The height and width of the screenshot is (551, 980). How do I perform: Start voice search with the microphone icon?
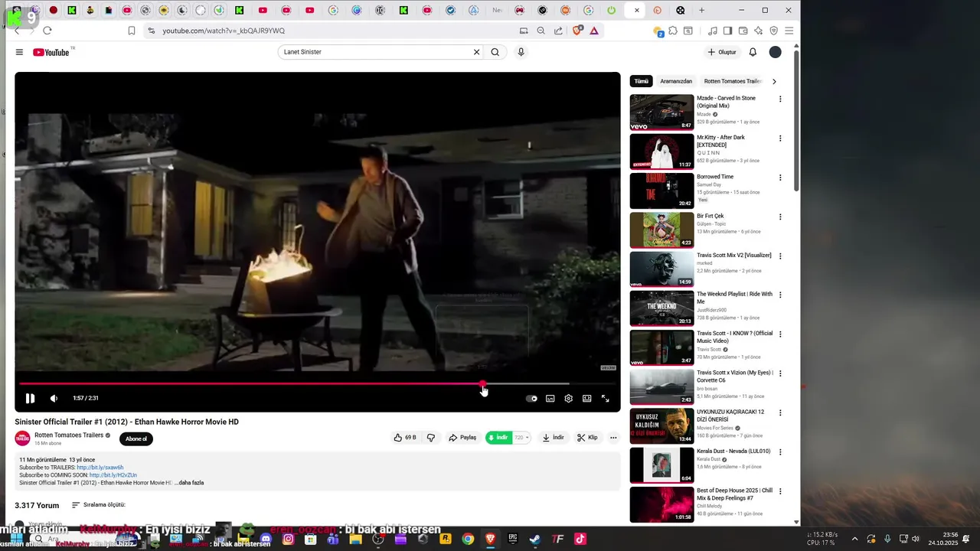(521, 52)
